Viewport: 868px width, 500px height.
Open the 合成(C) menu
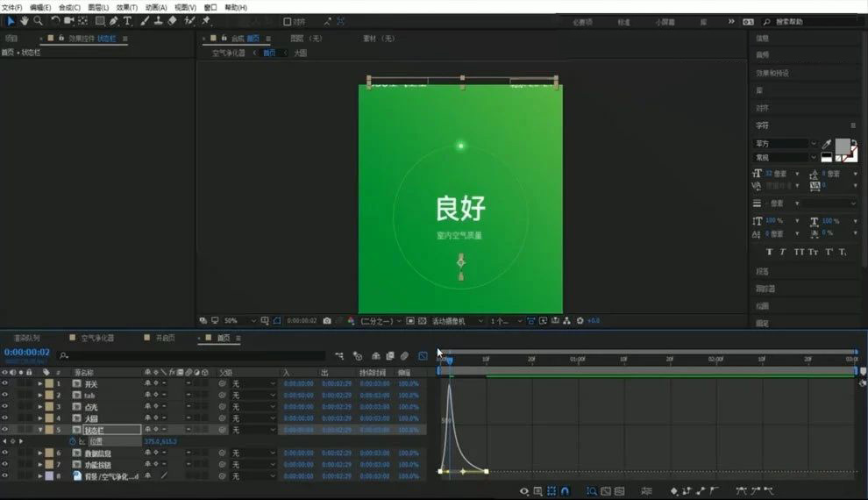coord(69,7)
